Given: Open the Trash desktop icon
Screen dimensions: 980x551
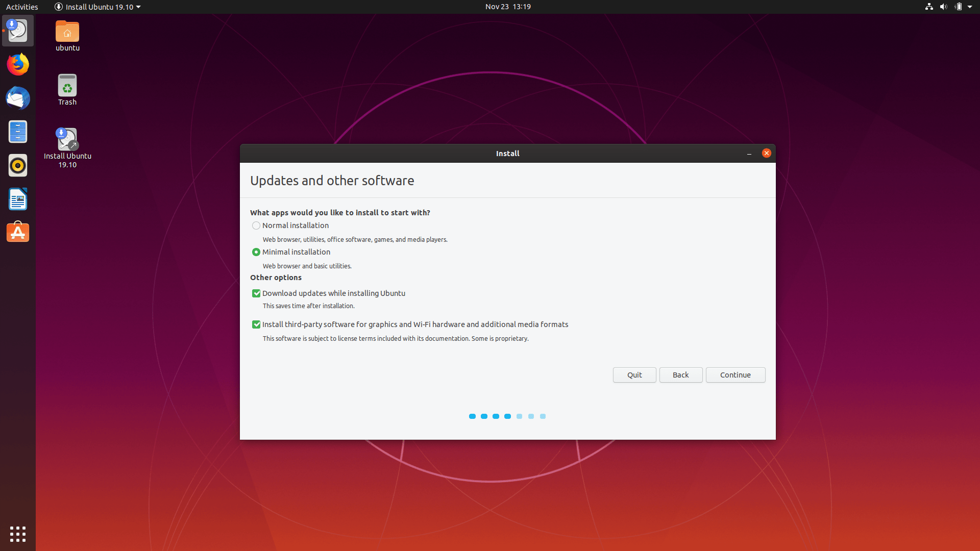Looking at the screenshot, I should click(x=67, y=87).
